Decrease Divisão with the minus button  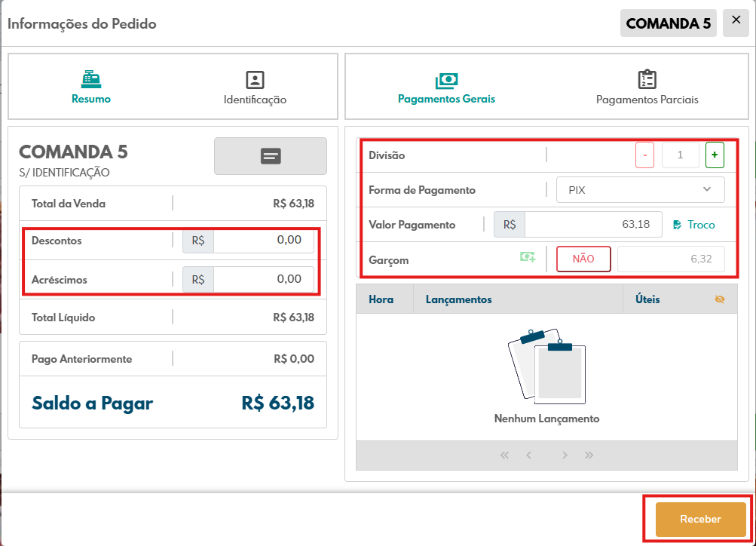(644, 155)
